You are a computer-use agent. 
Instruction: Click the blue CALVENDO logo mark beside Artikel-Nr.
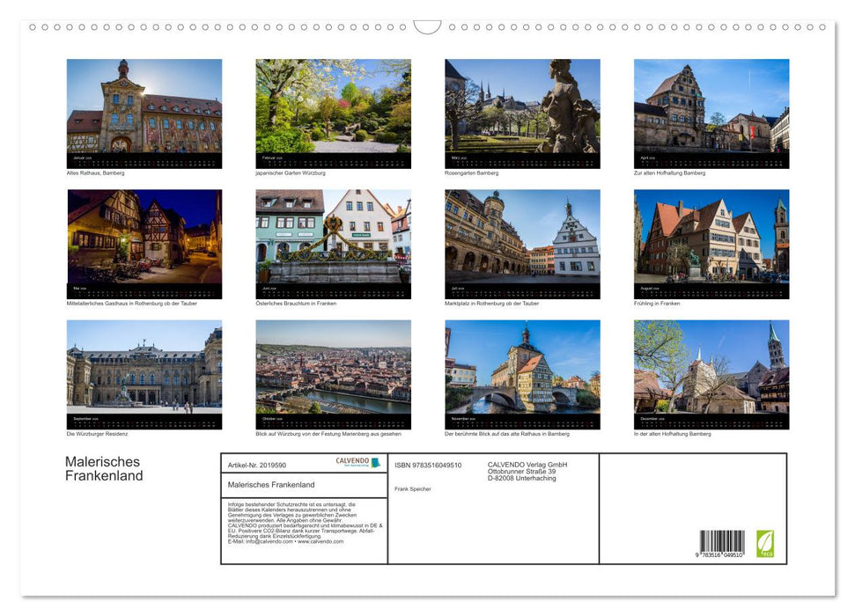(374, 463)
